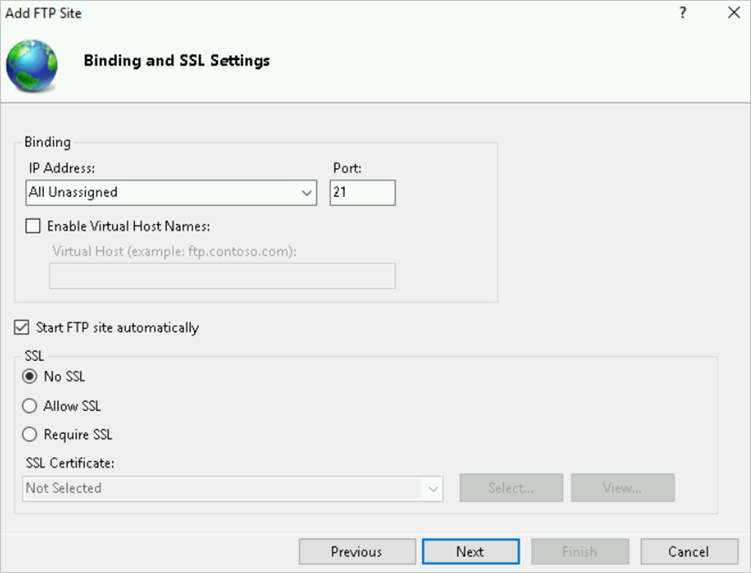Choose the Allow SSL option
The height and width of the screenshot is (573, 751).
(30, 406)
